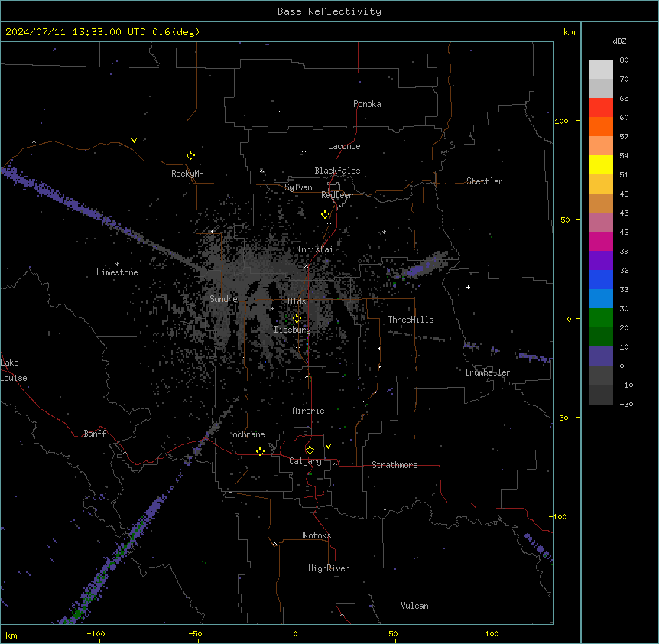The image size is (659, 644).
Task: Click the Olds town label
Action: click(297, 301)
